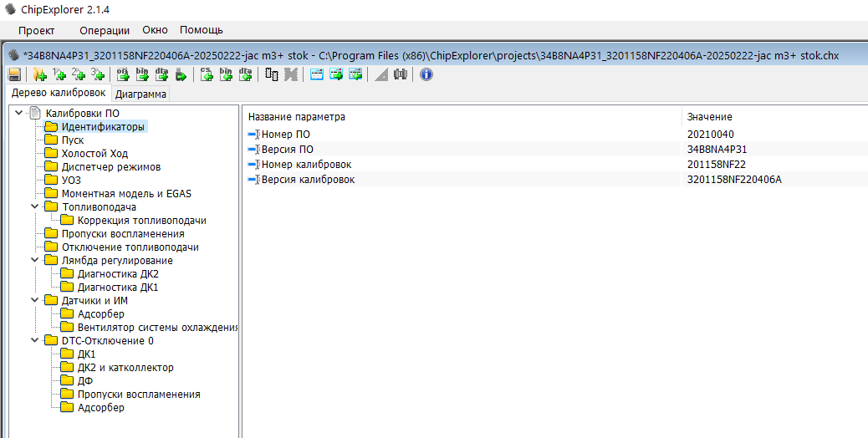
Task: Collapse the Лямбда регулирование tree node
Action: point(34,260)
